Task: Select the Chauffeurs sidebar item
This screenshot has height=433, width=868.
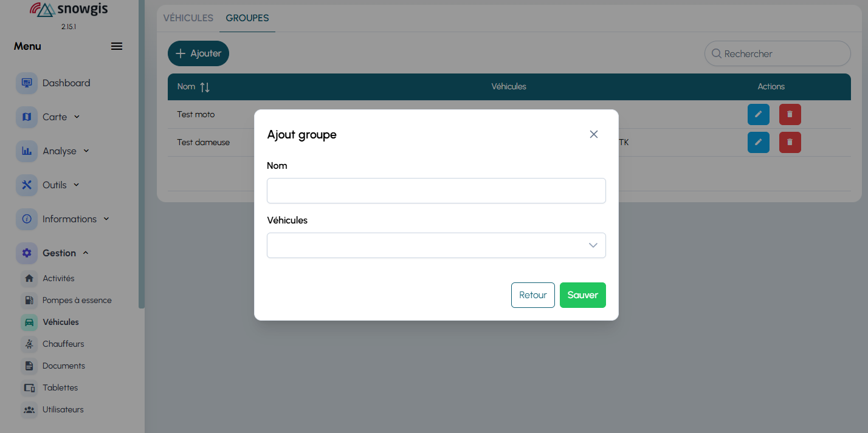Action: 63,344
